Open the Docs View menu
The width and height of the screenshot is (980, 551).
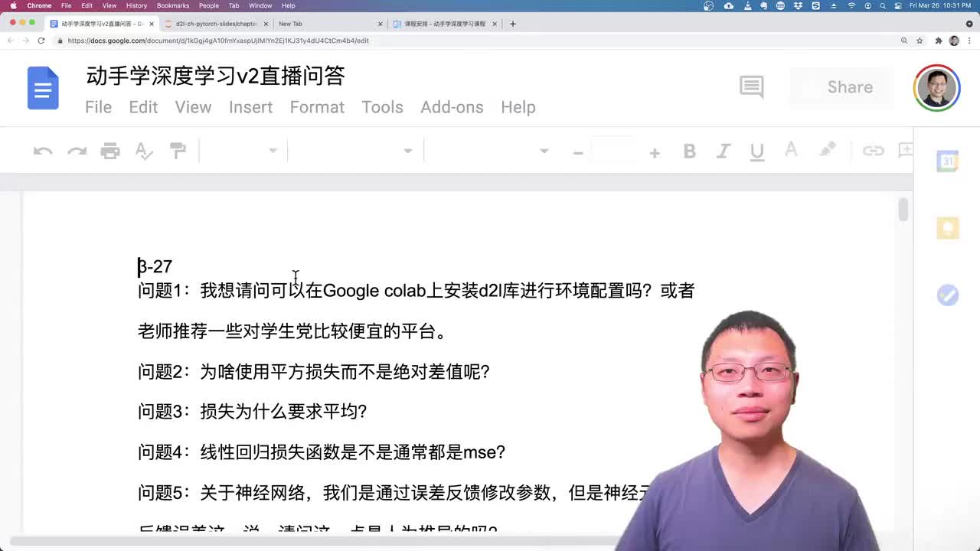[x=193, y=107]
